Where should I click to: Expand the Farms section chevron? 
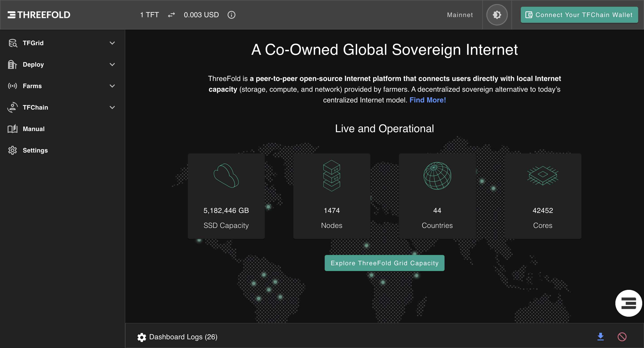pos(112,86)
